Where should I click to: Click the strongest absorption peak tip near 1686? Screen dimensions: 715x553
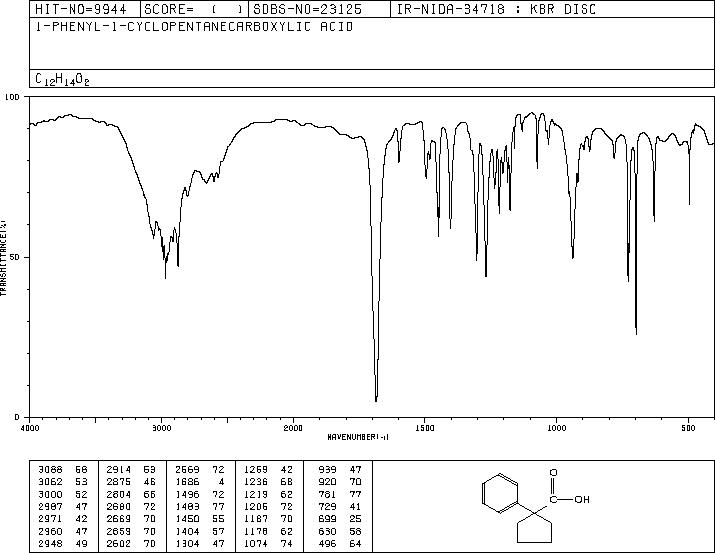tap(376, 400)
